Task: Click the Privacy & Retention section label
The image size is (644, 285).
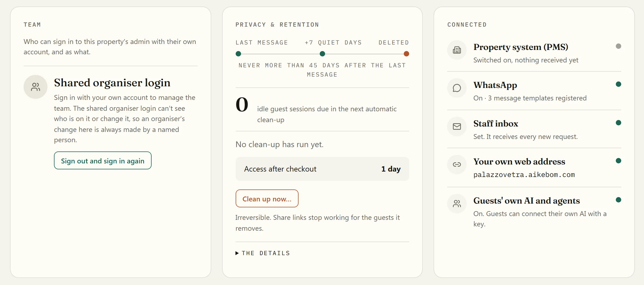Action: 277,25
